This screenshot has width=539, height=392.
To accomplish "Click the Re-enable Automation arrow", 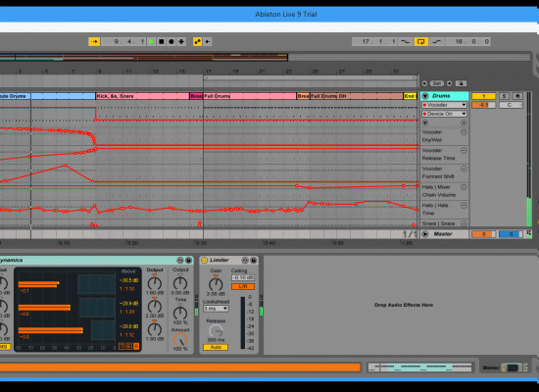I will coord(208,41).
